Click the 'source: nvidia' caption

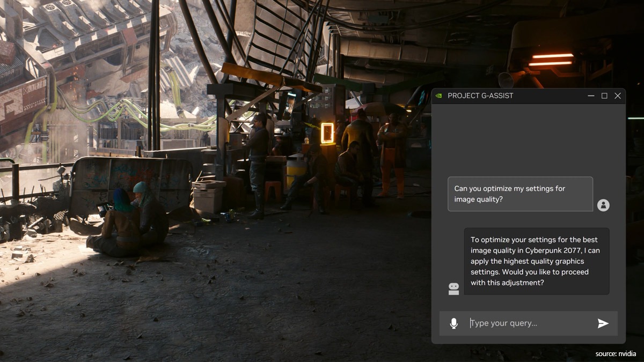(616, 353)
